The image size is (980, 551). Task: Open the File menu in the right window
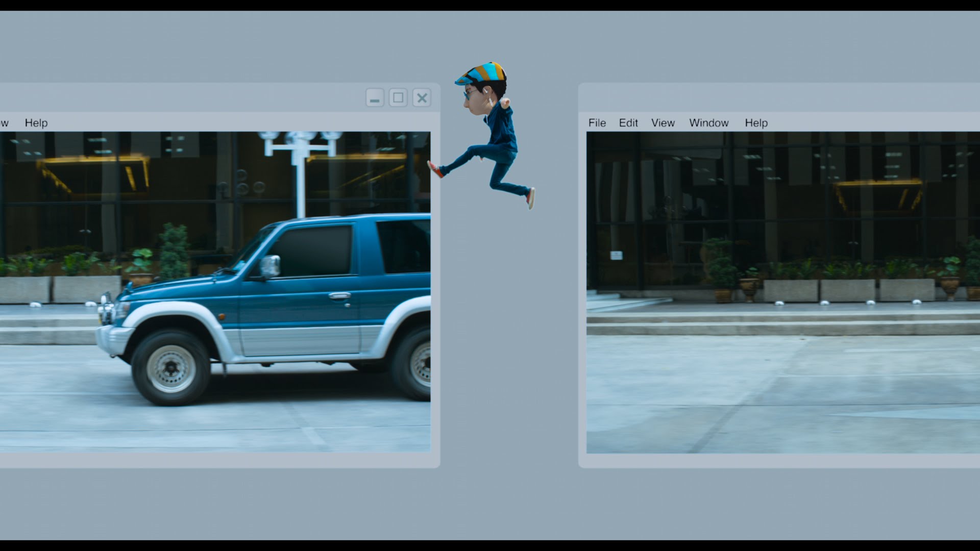coord(597,123)
